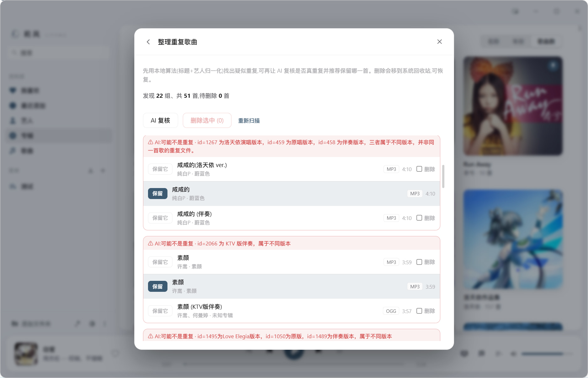Start the AI 复核 review
The height and width of the screenshot is (378, 588).
pos(160,120)
